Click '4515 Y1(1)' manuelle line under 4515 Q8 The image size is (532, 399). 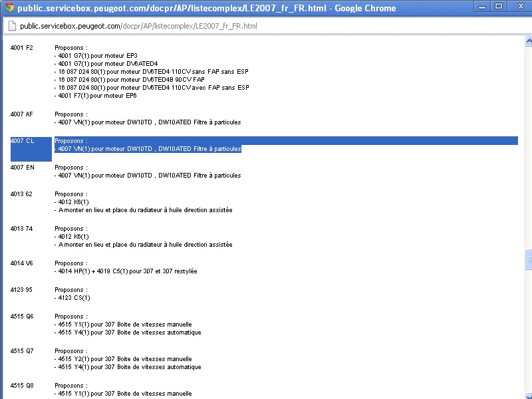coord(123,394)
